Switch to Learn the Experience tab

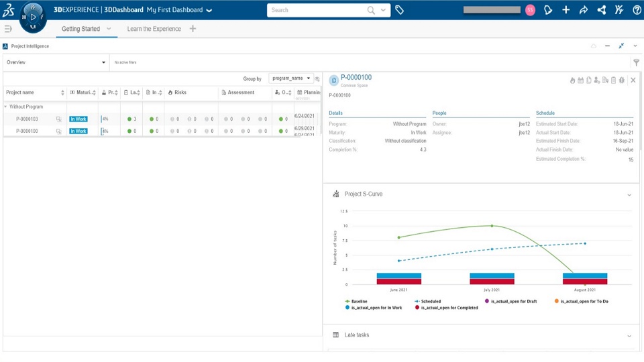tap(154, 29)
